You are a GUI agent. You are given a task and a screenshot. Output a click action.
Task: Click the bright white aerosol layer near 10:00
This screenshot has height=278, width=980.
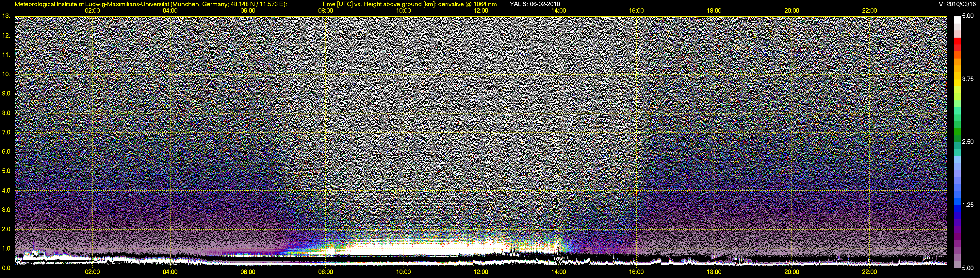point(403,250)
